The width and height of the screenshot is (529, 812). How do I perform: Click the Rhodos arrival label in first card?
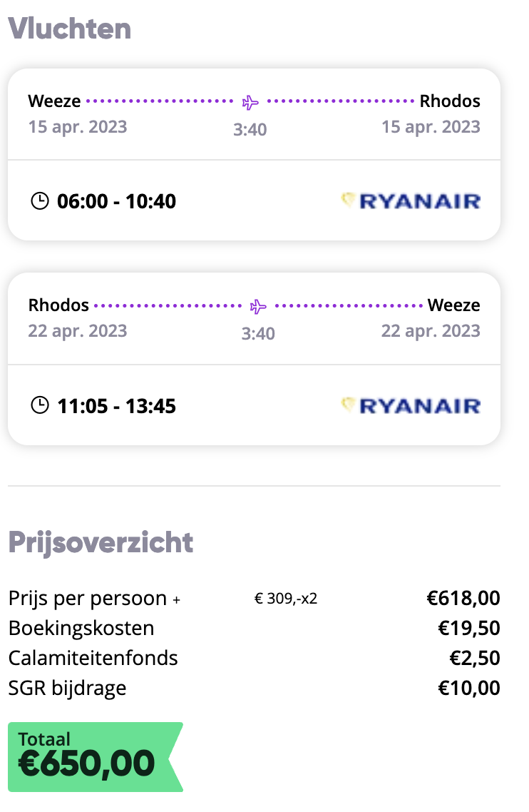coord(450,101)
